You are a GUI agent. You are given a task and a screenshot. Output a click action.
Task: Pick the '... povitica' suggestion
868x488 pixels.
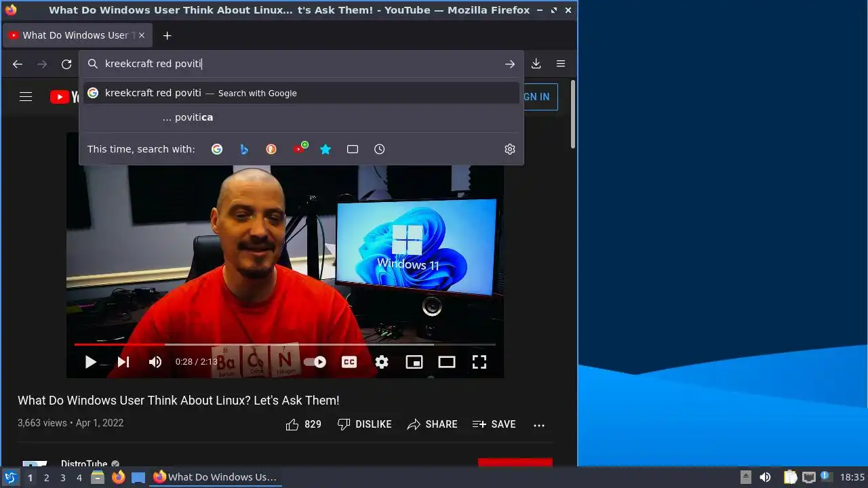pos(301,117)
